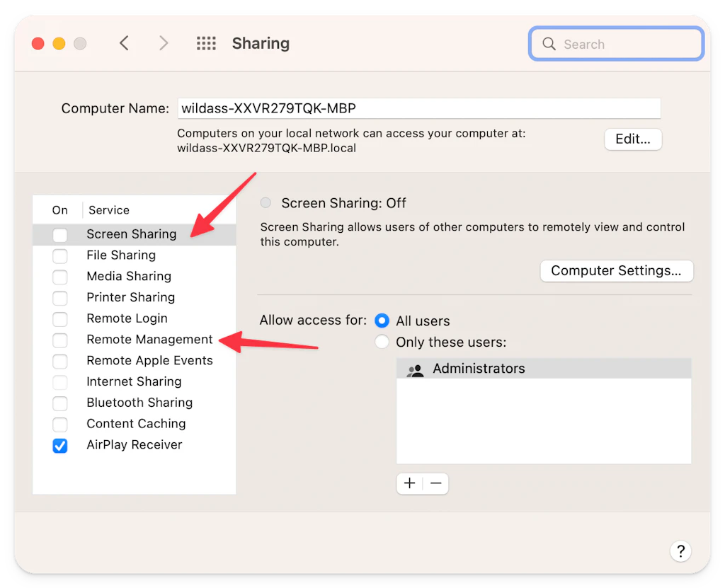This screenshot has width=725, height=588.
Task: Select Content Caching service label
Action: click(x=136, y=423)
